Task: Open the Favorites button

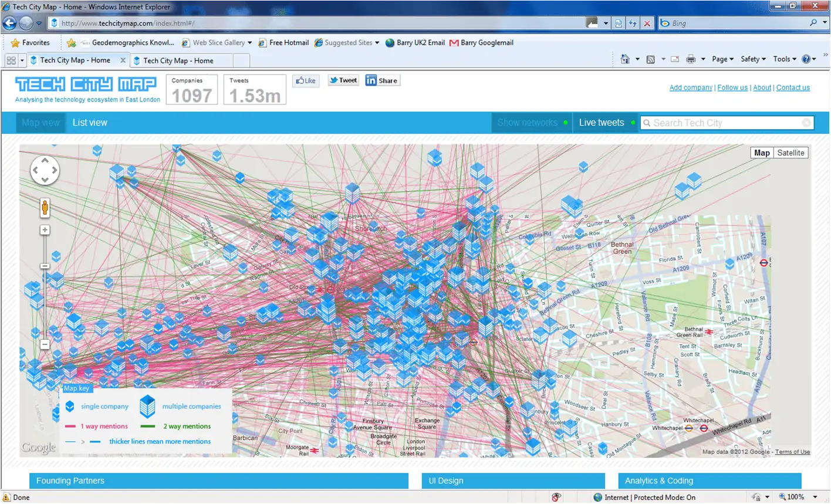Action: (30, 43)
